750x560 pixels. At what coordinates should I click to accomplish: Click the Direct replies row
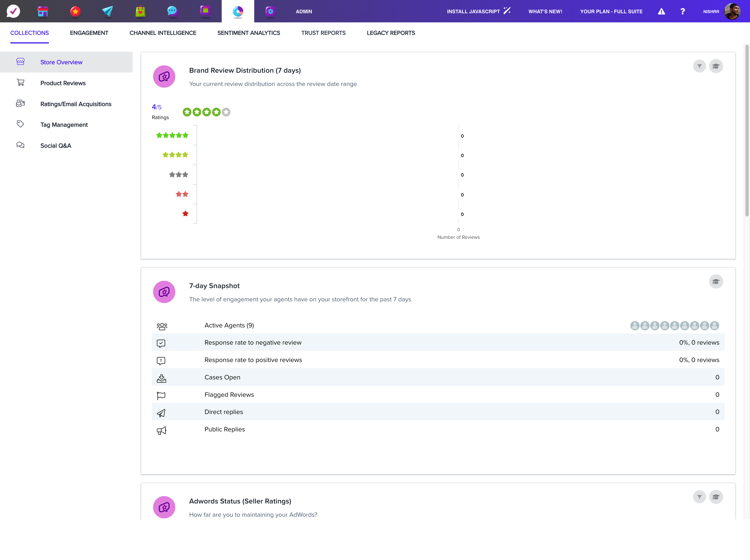pyautogui.click(x=438, y=412)
